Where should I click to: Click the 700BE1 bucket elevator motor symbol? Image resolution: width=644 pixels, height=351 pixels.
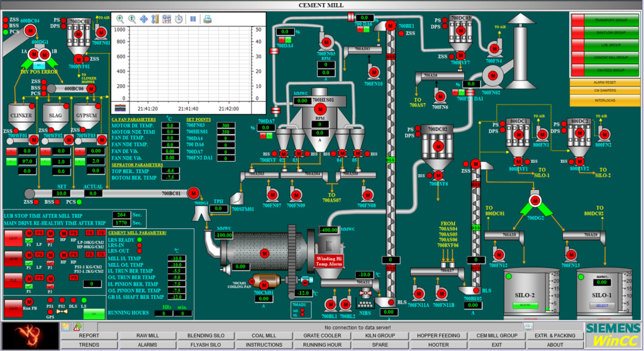coord(390,26)
